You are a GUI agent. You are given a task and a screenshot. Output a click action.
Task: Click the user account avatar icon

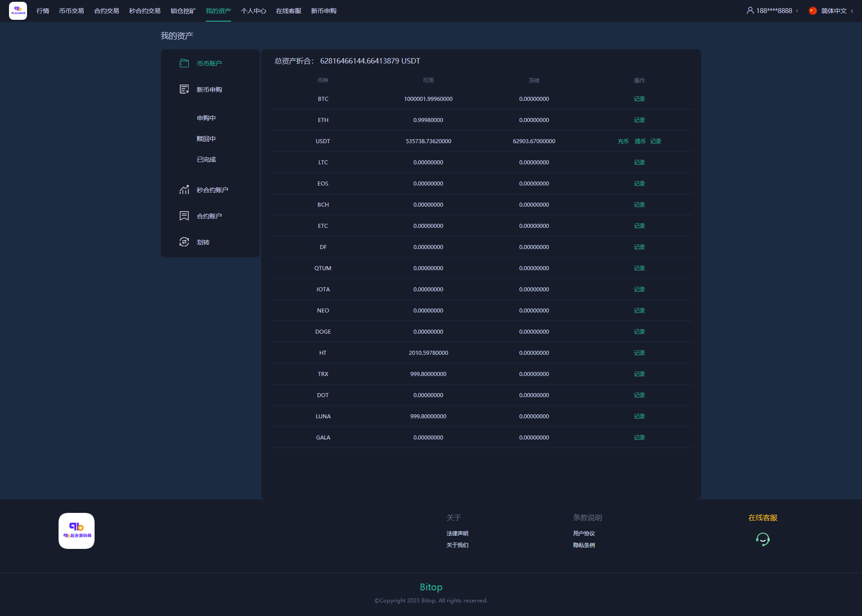click(x=750, y=10)
